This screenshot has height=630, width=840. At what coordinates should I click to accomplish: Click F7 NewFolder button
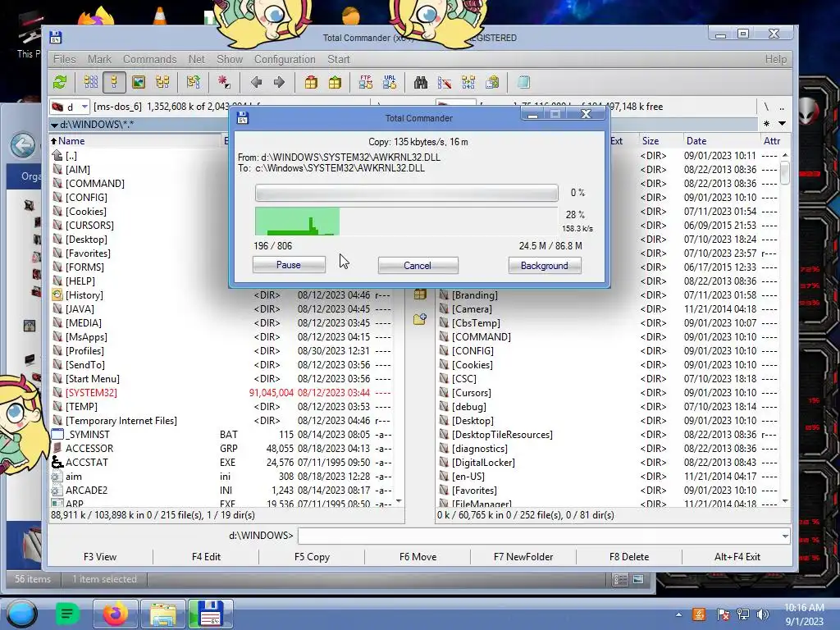pyautogui.click(x=523, y=557)
